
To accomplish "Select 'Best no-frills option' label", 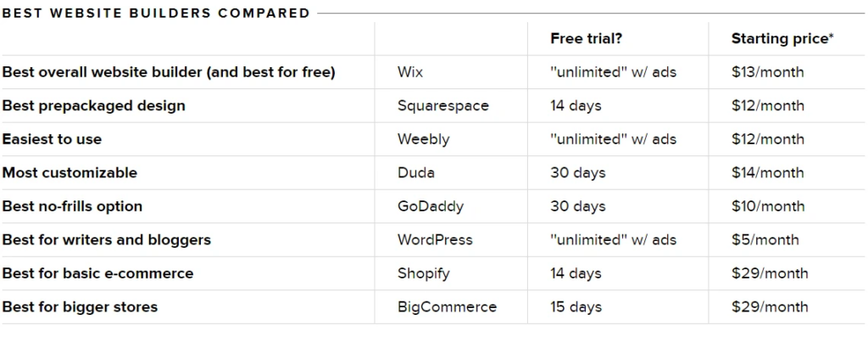I will coord(72,206).
